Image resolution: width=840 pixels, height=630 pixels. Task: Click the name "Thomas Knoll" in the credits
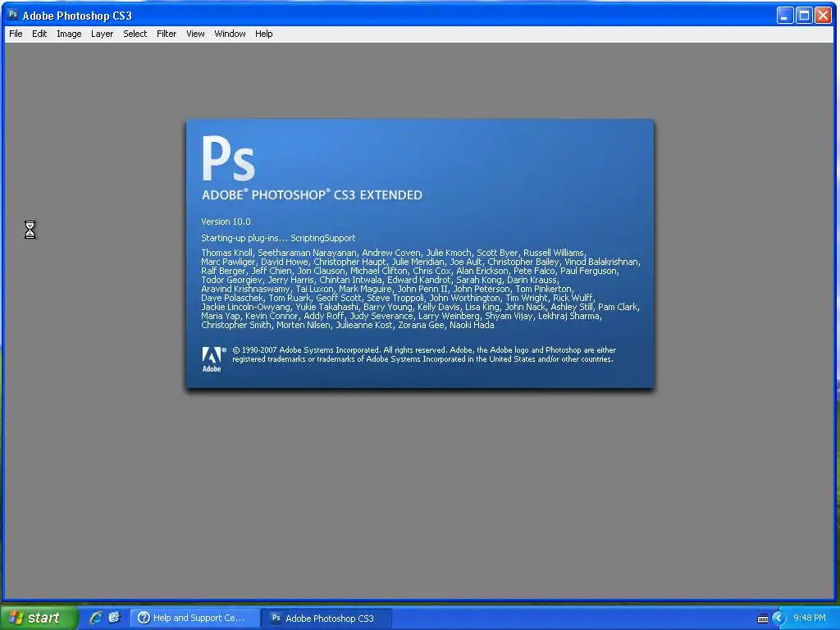point(226,253)
